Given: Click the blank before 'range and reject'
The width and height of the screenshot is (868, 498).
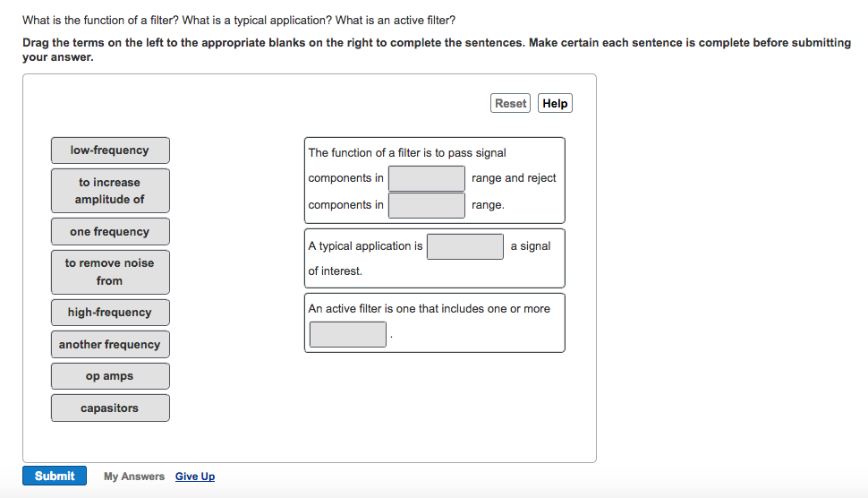Looking at the screenshot, I should 426,178.
